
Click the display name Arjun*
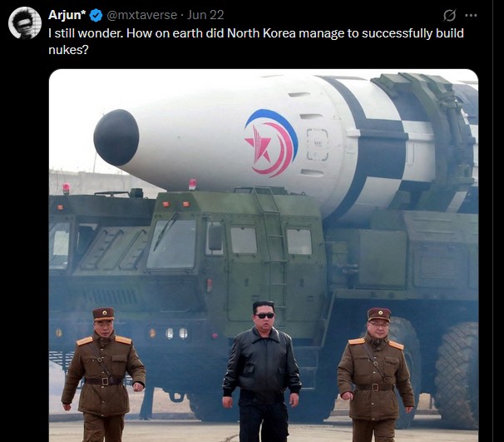point(67,15)
